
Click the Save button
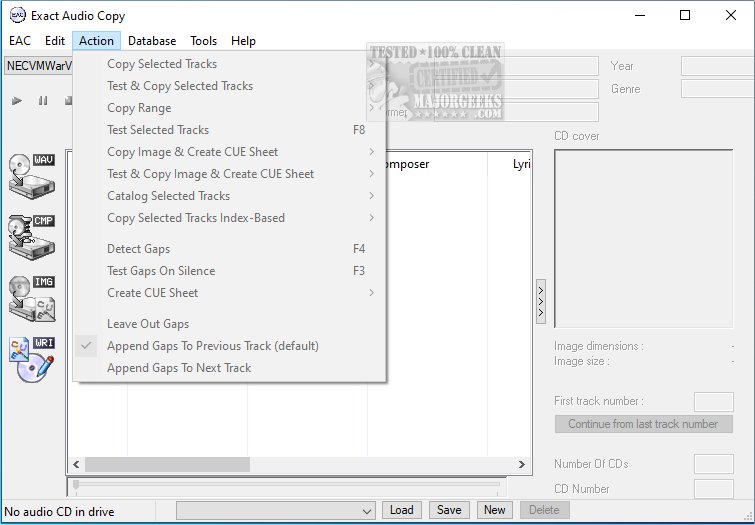tap(449, 510)
